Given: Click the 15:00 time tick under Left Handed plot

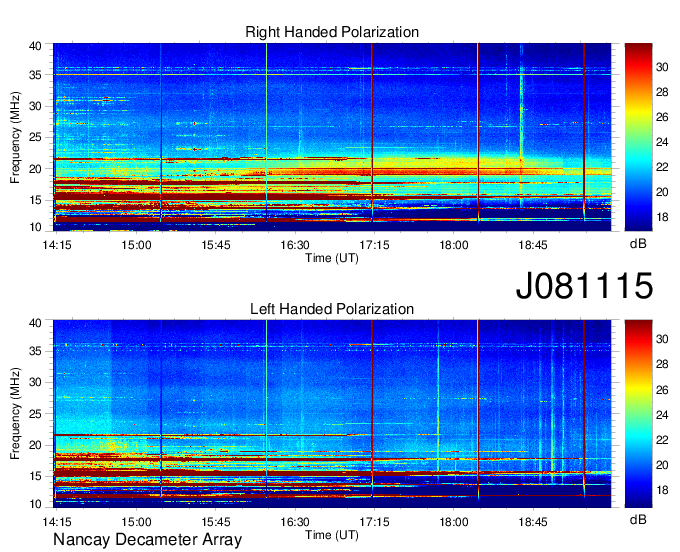Looking at the screenshot, I should pos(136,522).
